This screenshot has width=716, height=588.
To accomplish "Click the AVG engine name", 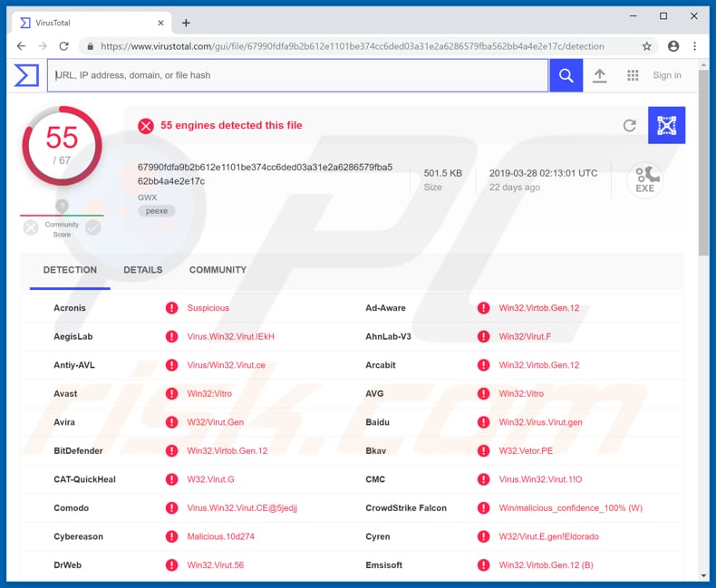I will [374, 394].
